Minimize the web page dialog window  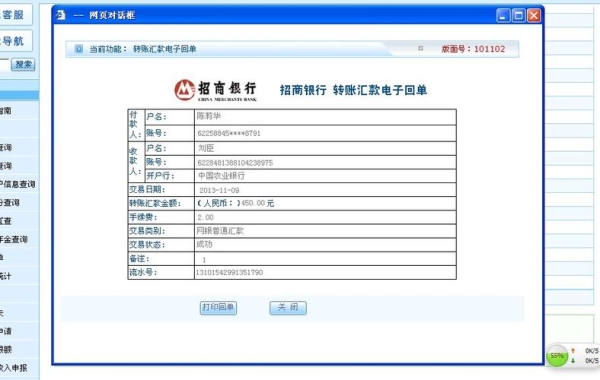tap(503, 15)
